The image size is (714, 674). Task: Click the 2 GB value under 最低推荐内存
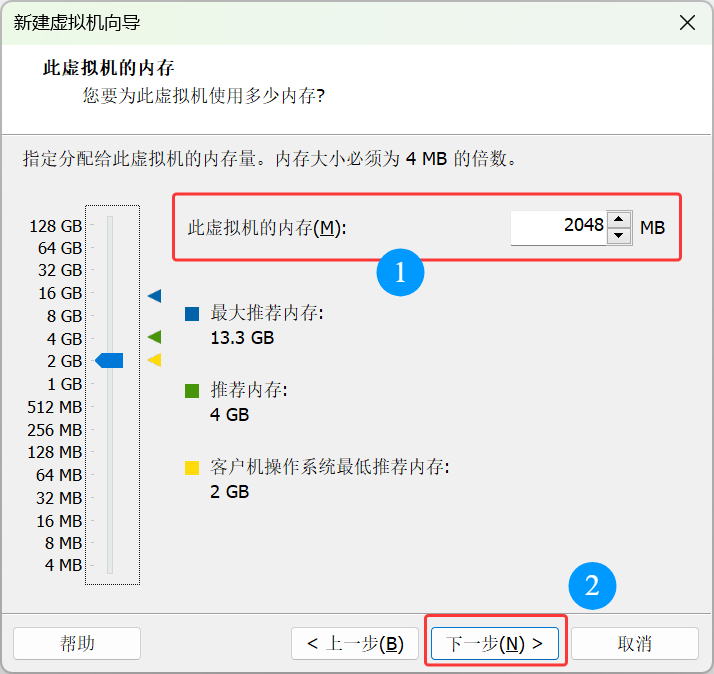click(230, 492)
